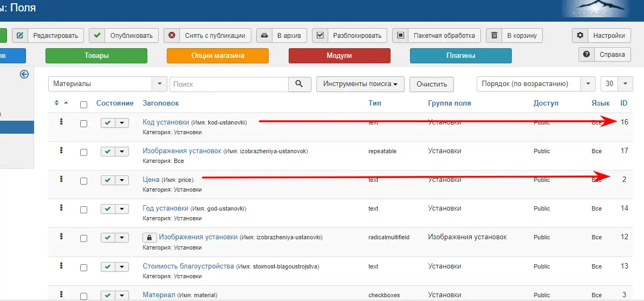Image resolution: width=644 pixels, height=301 pixels.
Task: Toggle published checkmark for Изображения установок
Action: coord(108,152)
